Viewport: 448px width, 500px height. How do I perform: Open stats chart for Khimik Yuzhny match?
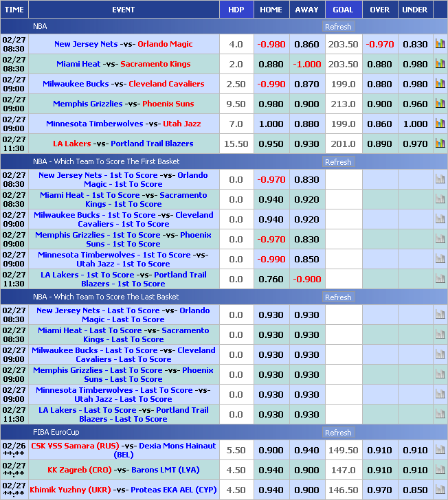point(440,490)
